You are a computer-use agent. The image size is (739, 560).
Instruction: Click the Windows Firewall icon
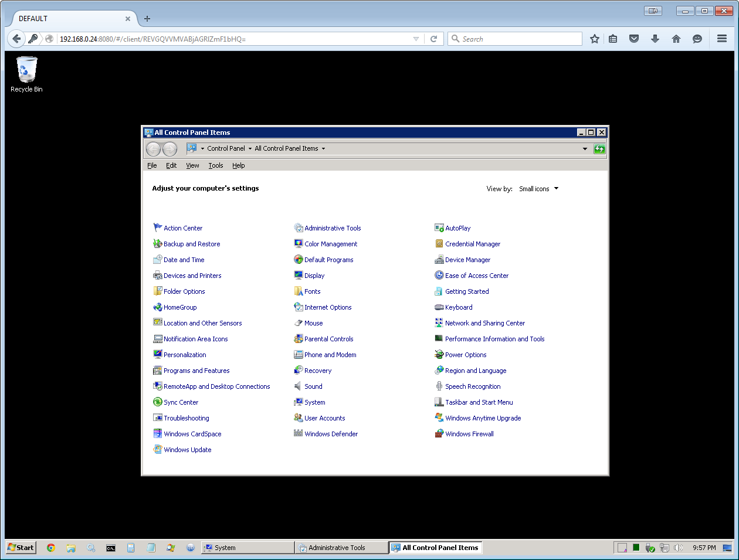pyautogui.click(x=439, y=433)
